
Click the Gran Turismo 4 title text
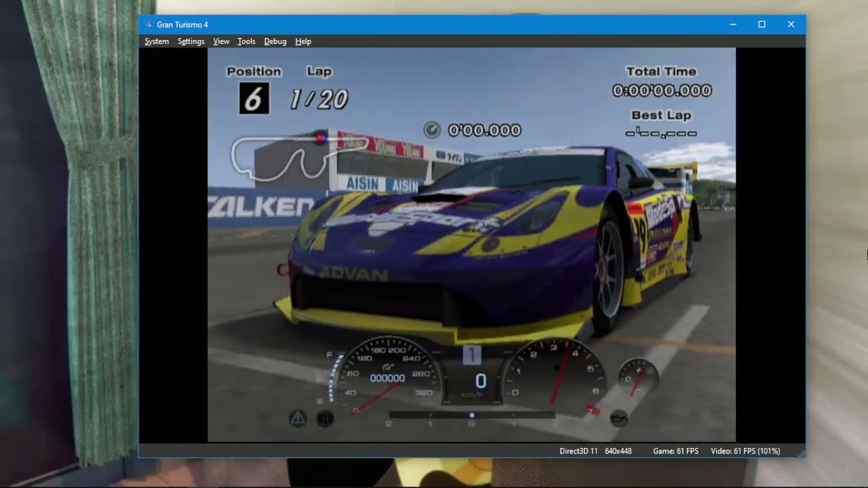pos(182,24)
